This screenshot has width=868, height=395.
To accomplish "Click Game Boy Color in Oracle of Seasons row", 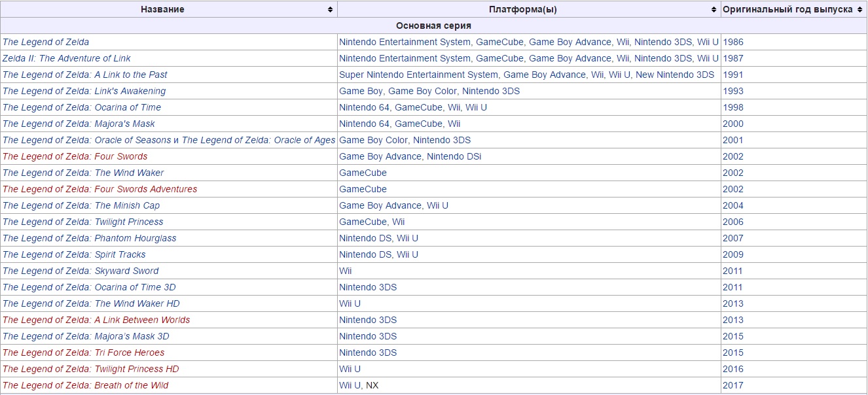I will click(373, 140).
